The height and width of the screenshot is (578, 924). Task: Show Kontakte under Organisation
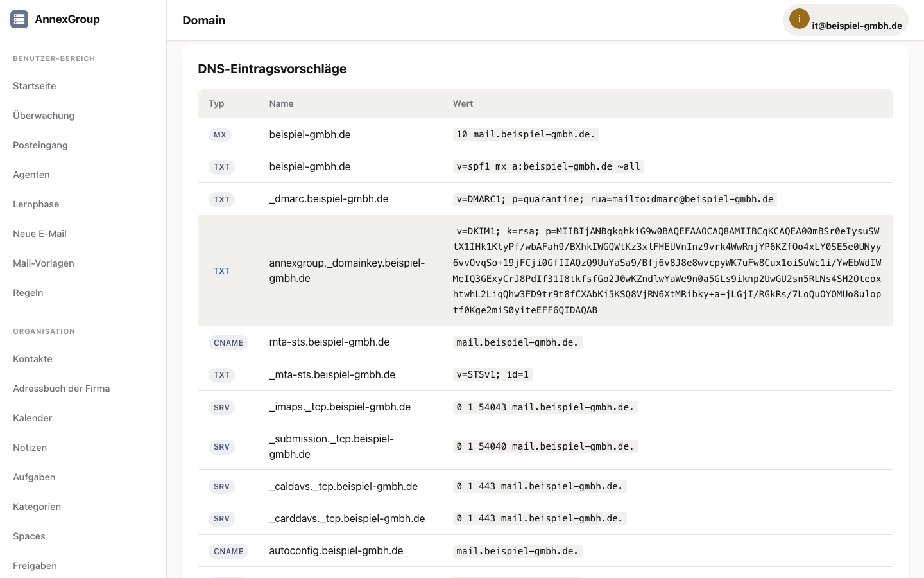click(x=33, y=359)
